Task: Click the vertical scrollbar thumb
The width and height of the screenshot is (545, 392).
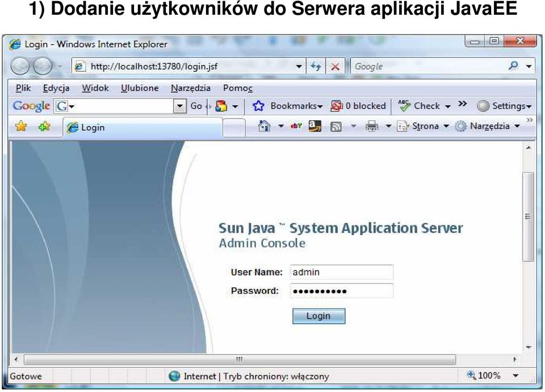Action: [529, 216]
